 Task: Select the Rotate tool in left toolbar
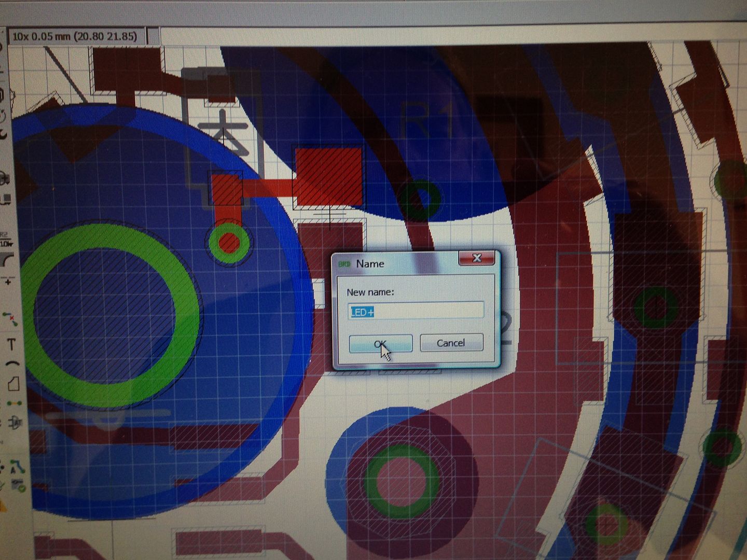(3, 116)
